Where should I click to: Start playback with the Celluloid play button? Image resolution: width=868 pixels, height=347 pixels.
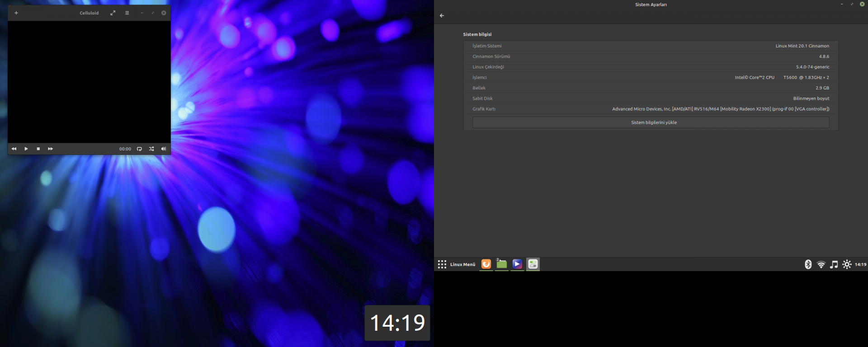point(26,149)
